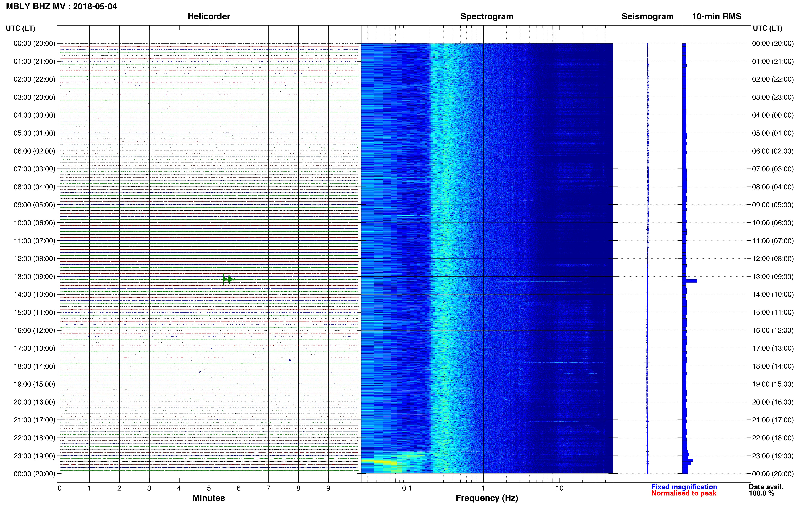Click the left axis label "00:00 (20:00)" at top

coord(34,43)
